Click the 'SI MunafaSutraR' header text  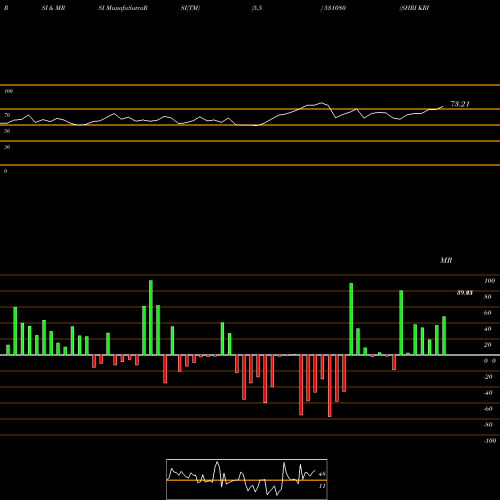point(123,8)
